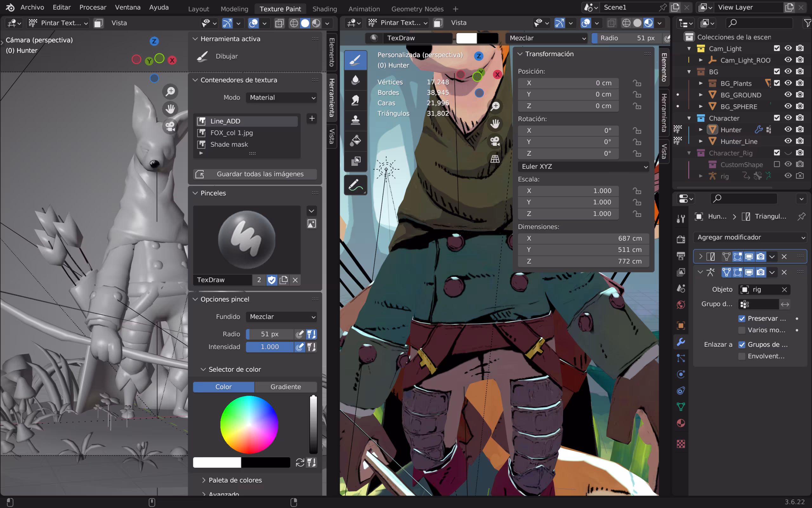Enable the Varios modificadores checkbox

742,330
